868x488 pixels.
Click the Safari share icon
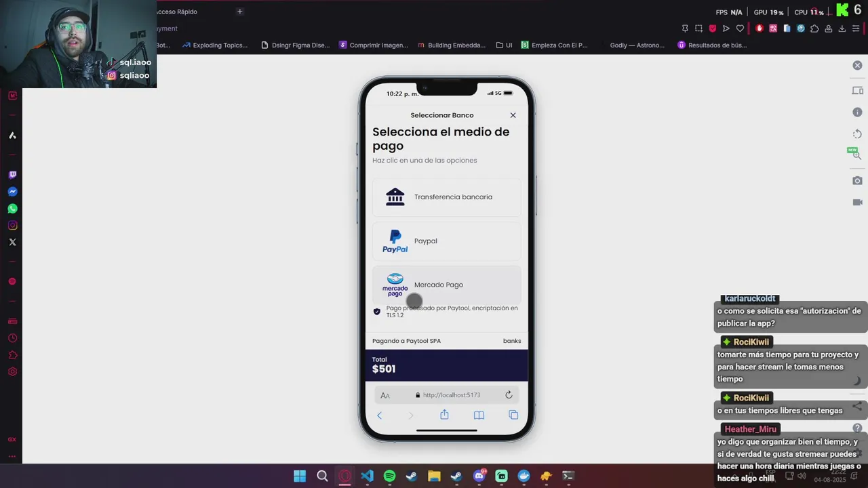(444, 415)
